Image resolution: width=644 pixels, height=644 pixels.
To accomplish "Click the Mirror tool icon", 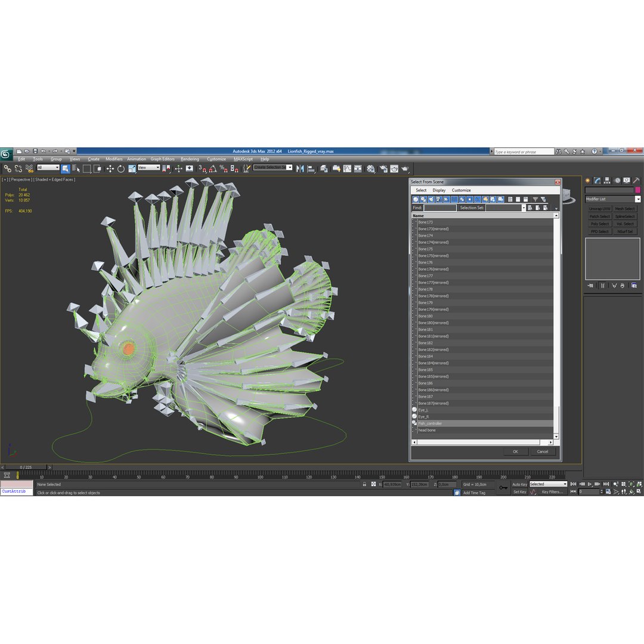I will (x=300, y=168).
